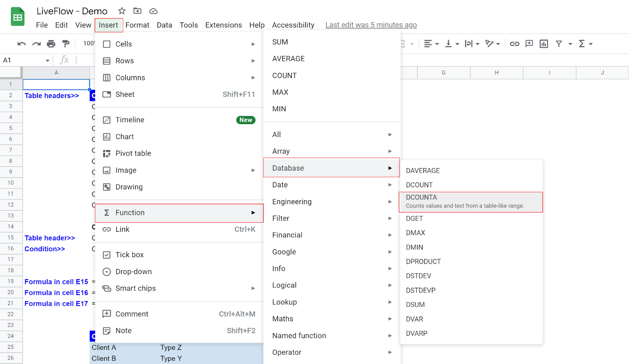Select Link in Insert menu
629x364 pixels.
tap(179, 229)
